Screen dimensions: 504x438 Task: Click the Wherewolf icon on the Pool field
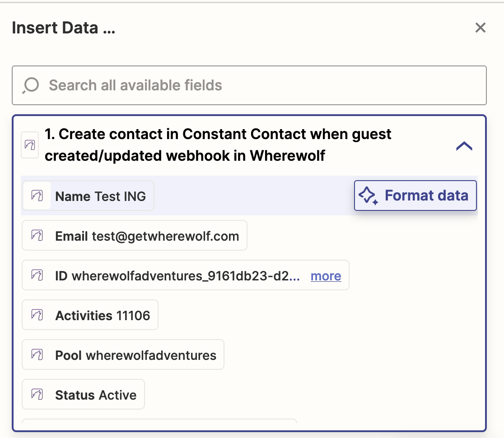pyautogui.click(x=37, y=355)
